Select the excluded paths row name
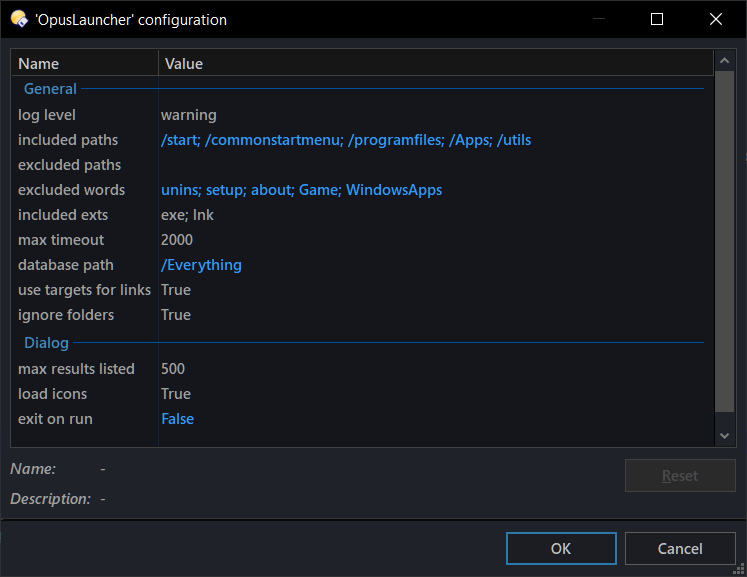The image size is (747, 577). [x=70, y=165]
